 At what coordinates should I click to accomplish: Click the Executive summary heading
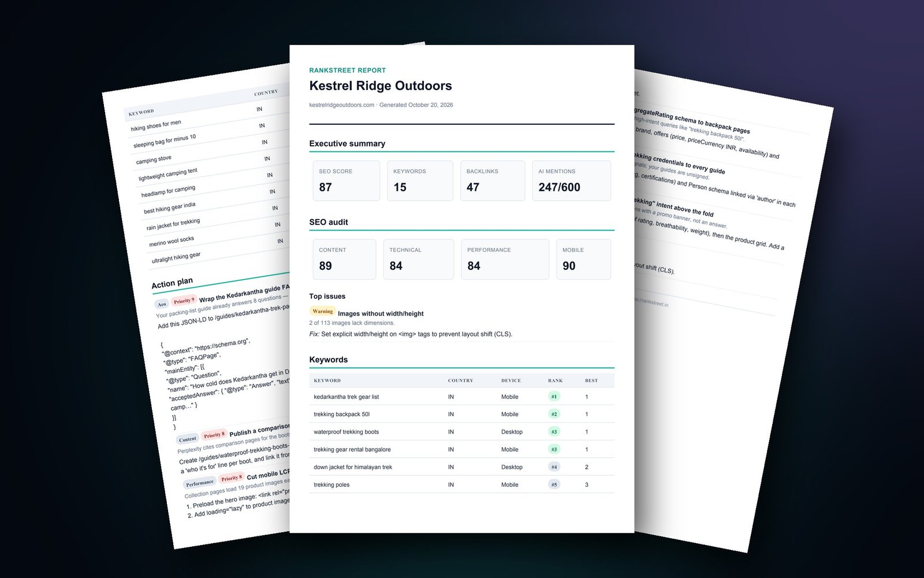click(x=347, y=144)
